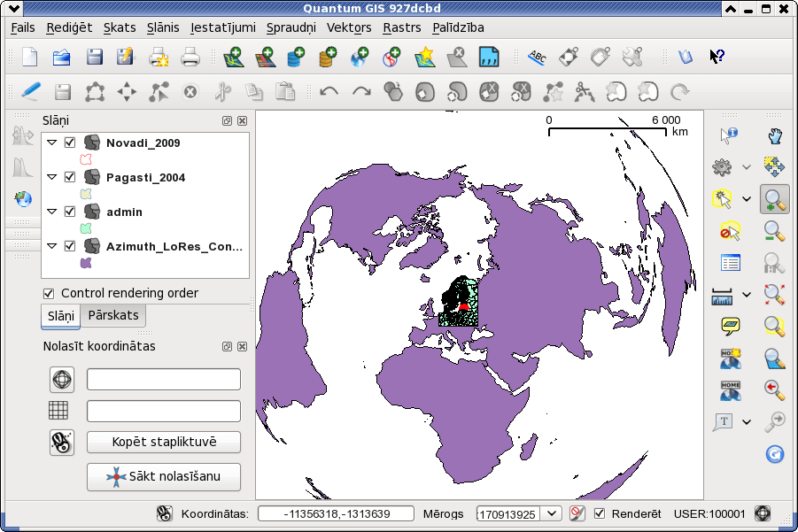The width and height of the screenshot is (798, 532).
Task: Toggle visibility of Novadi_2009 layer
Action: [70, 143]
